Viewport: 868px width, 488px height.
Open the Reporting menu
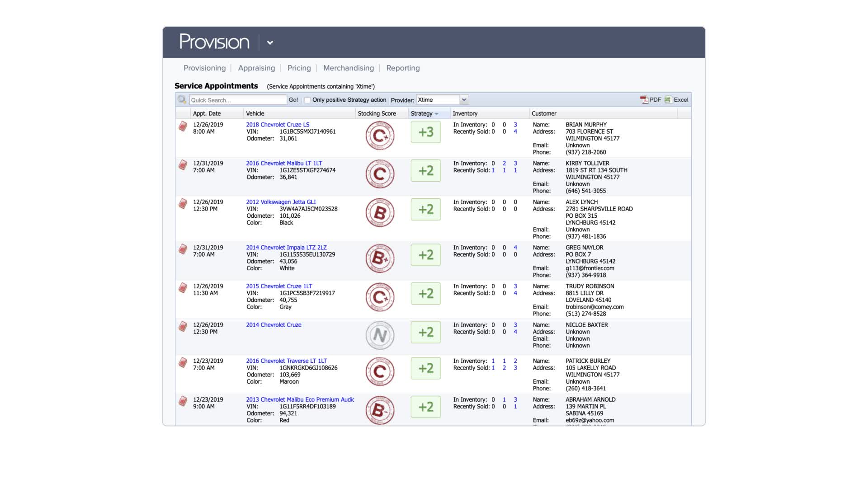point(402,68)
